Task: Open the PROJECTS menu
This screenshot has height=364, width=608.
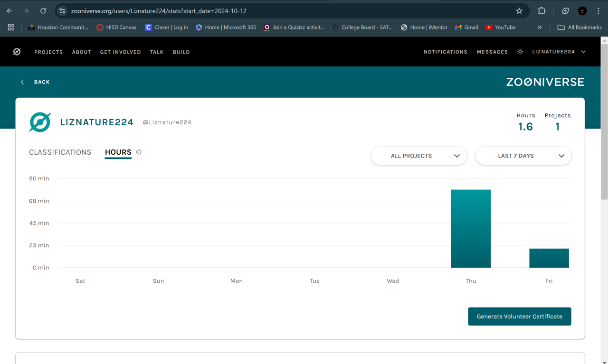Action: click(48, 52)
